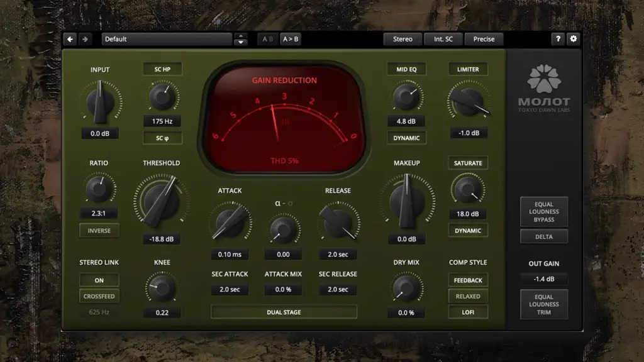Viewport: 644px width, 362px height.
Task: Open the Int. SC sidechain selector
Action: point(443,39)
